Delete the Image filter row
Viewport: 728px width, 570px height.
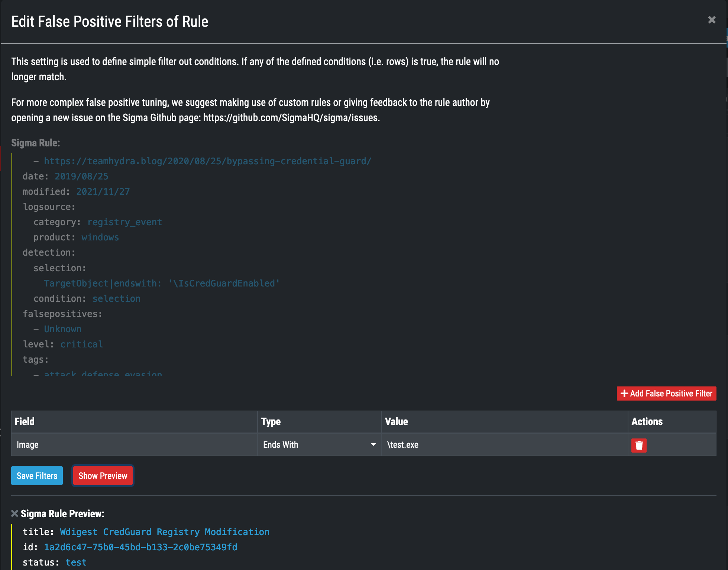coord(639,445)
